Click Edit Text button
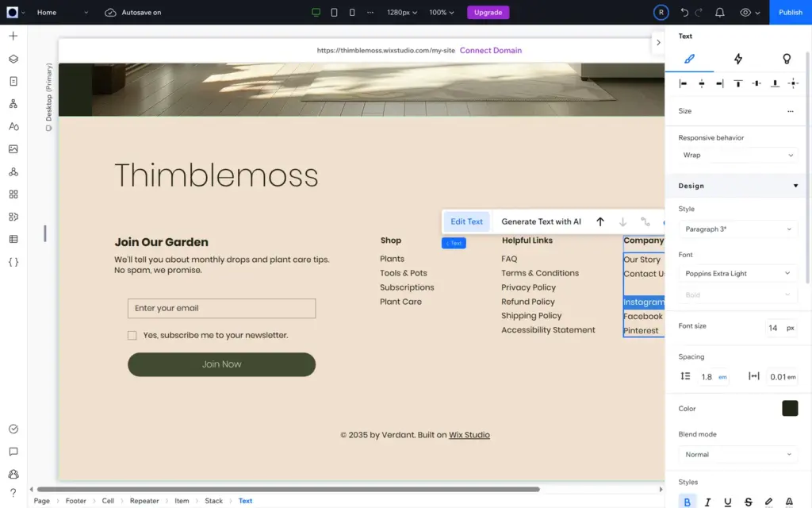This screenshot has height=508, width=812. coord(466,222)
